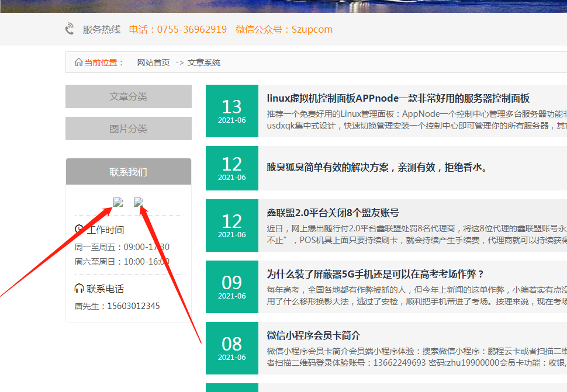Click the headset icon next to 联系电话
The height and width of the screenshot is (392, 567).
[x=79, y=289]
